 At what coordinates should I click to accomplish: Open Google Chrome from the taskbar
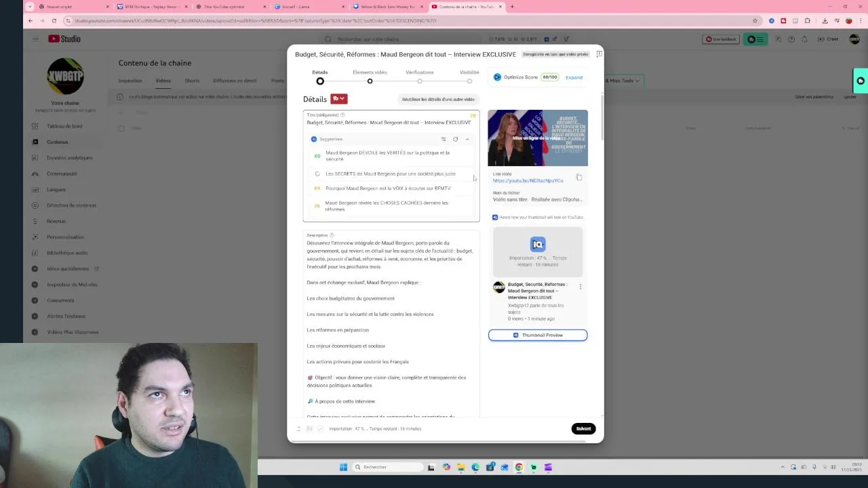point(519,467)
